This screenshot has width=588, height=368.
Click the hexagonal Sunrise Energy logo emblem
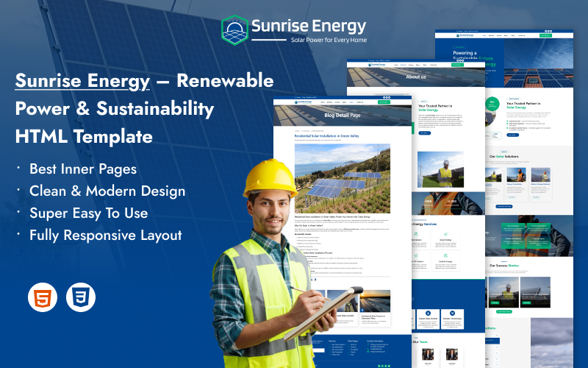point(234,30)
